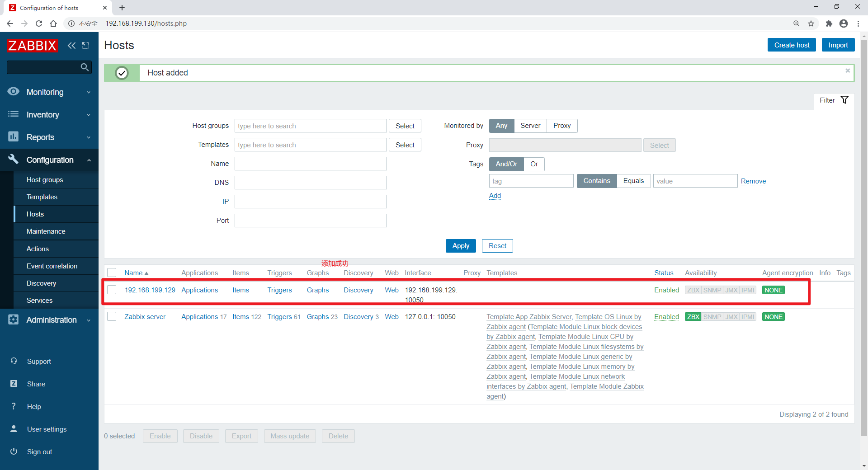Viewport: 868px width, 470px height.
Task: Click the Share Z icon
Action: coord(14,384)
